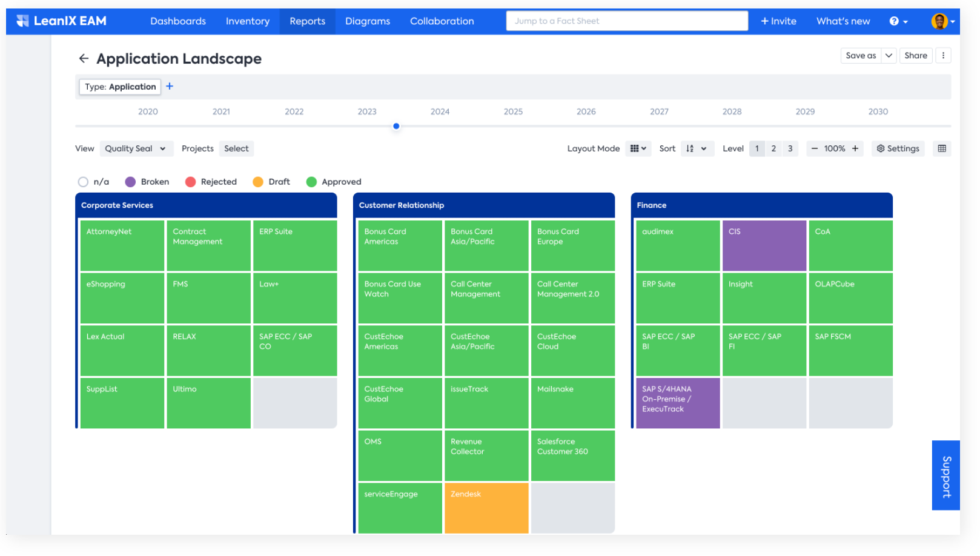Click the Save as button

pos(861,55)
